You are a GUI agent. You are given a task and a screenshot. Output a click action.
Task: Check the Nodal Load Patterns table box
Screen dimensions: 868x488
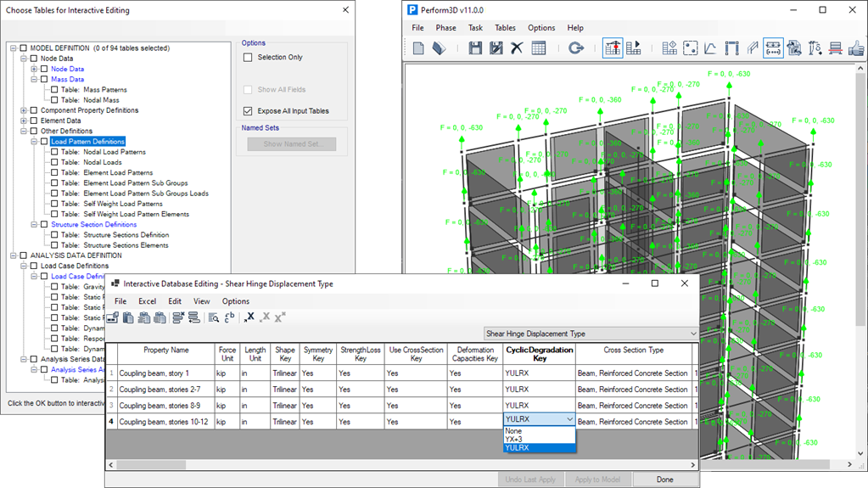click(54, 152)
